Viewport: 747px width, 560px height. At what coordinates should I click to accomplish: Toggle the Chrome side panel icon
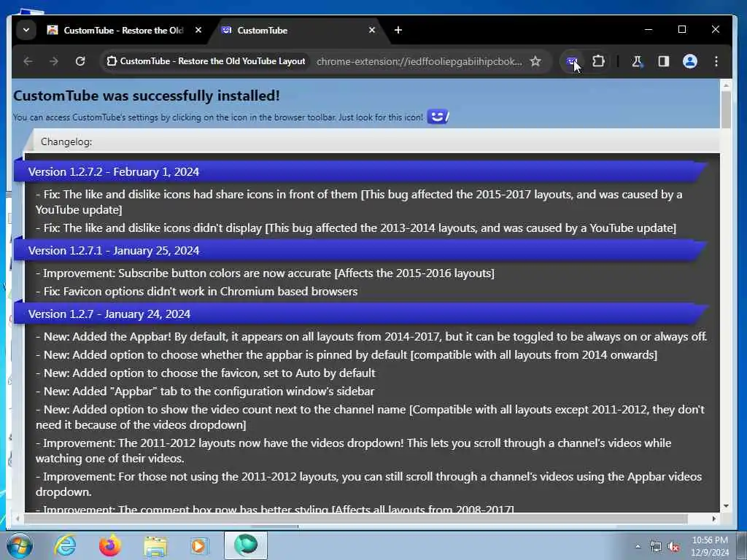click(664, 61)
